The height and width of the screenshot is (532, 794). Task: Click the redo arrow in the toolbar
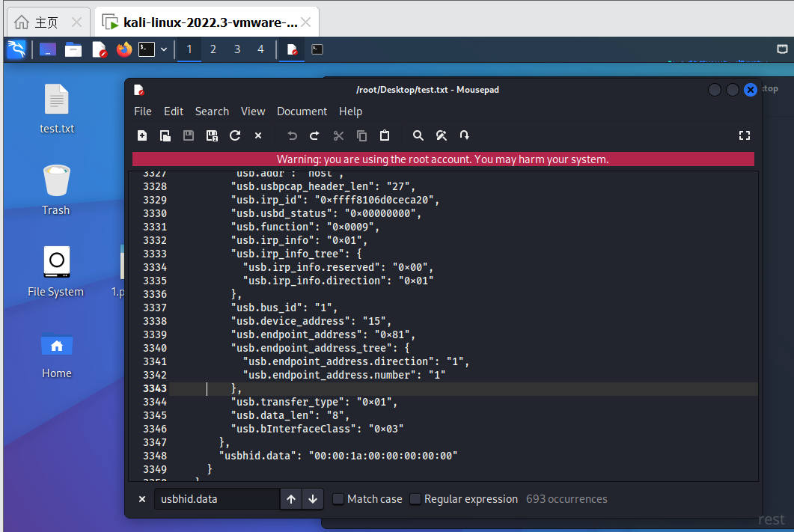[x=314, y=135]
